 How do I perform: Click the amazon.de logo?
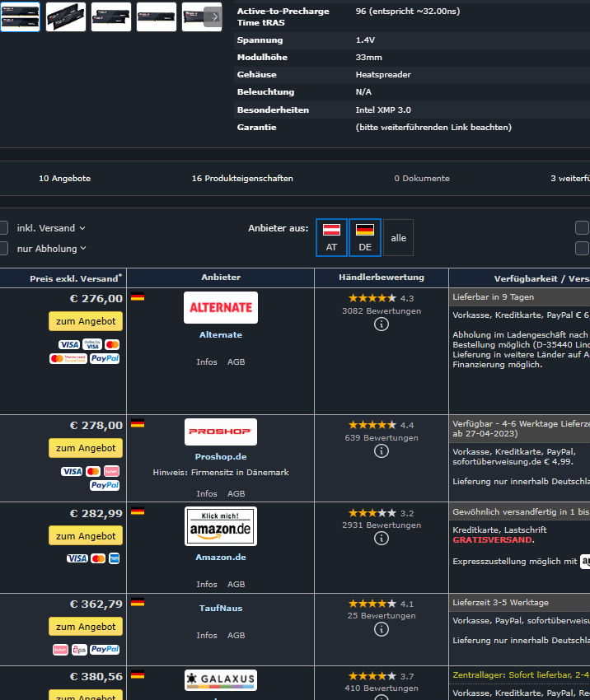pos(221,526)
